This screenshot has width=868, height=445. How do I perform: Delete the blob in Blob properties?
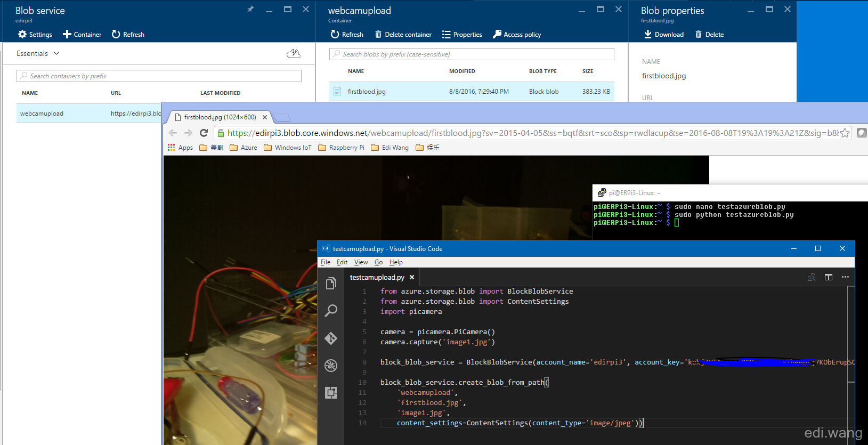[709, 35]
